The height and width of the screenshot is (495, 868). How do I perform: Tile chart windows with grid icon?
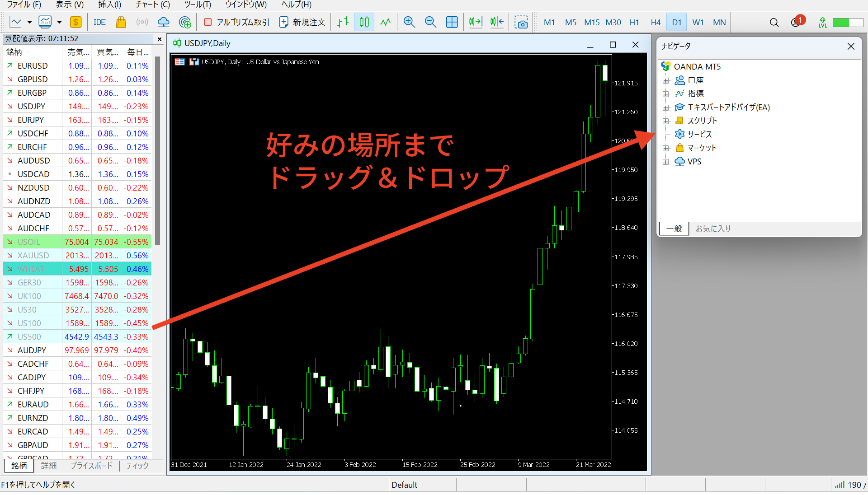pyautogui.click(x=452, y=22)
